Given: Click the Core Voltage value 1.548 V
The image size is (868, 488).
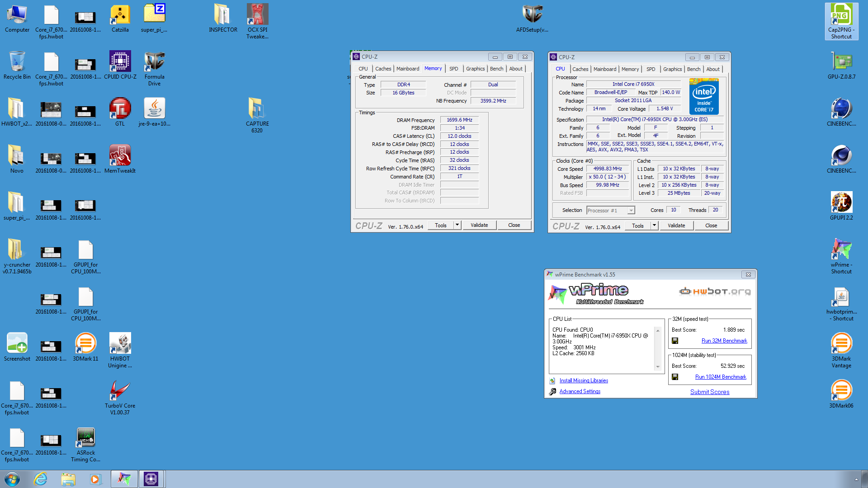Looking at the screenshot, I should click(x=665, y=108).
